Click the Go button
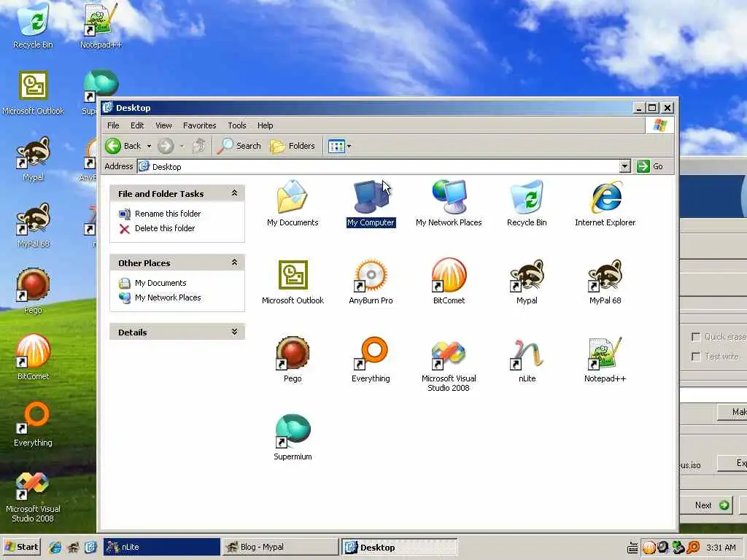 (651, 166)
